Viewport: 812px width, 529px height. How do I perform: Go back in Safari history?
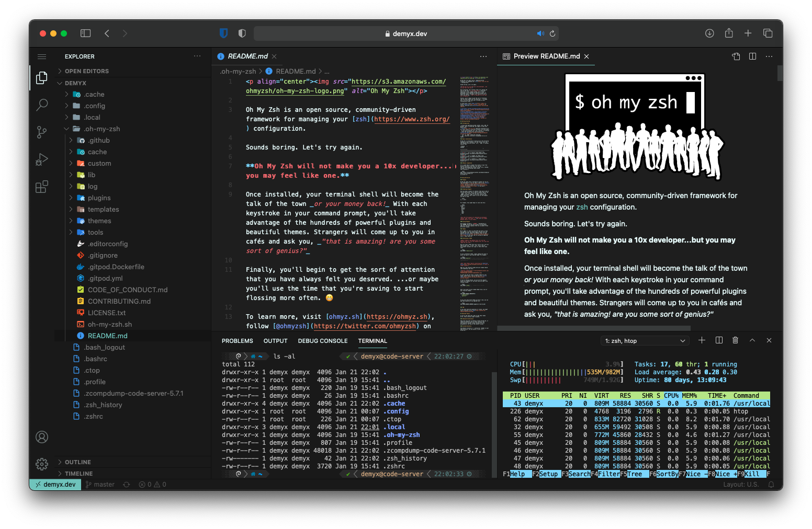[x=107, y=33]
